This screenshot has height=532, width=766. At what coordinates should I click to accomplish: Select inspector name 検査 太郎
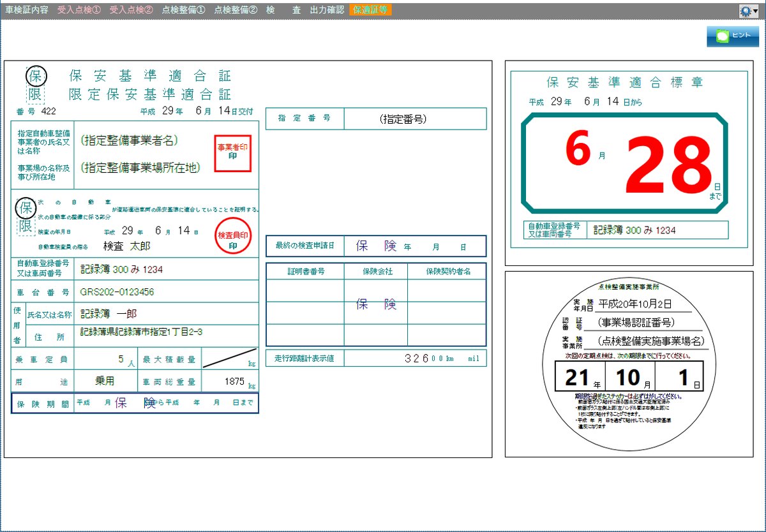(x=127, y=246)
